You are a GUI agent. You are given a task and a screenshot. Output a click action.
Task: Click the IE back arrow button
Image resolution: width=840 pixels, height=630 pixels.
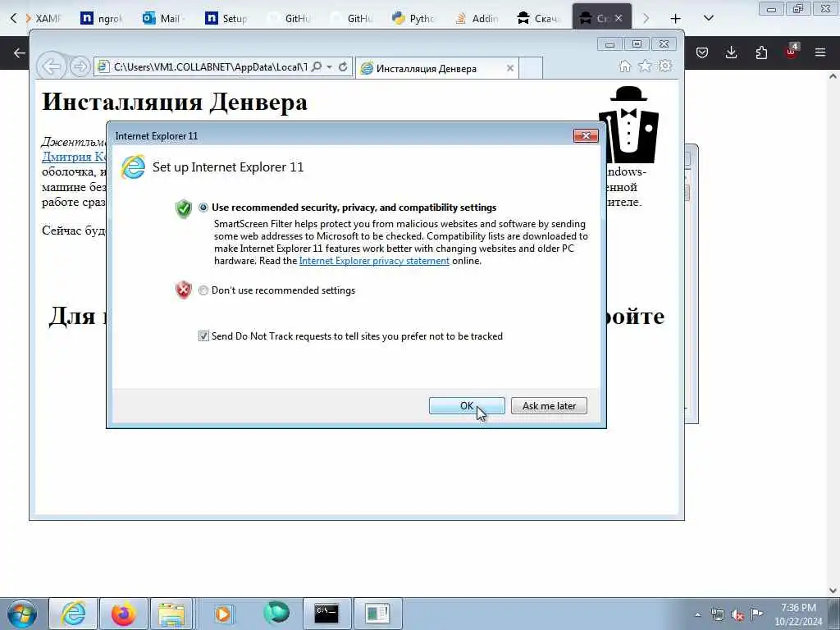51,66
